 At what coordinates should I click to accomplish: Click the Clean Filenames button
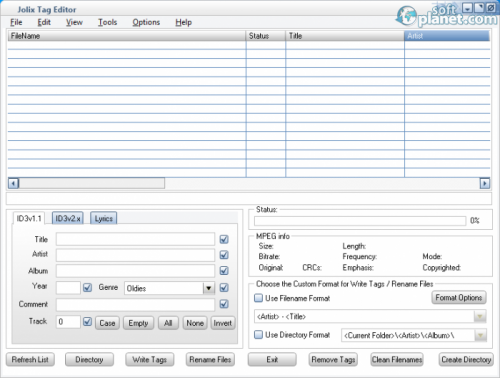click(x=397, y=360)
